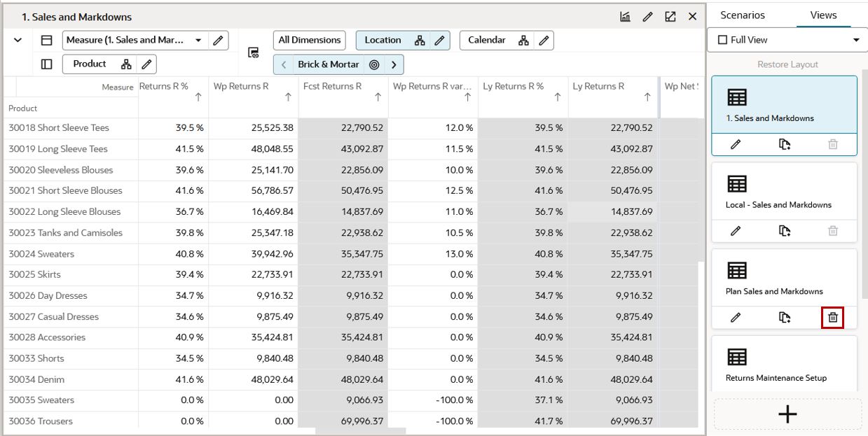Expand the Full View dropdown arrow
The image size is (868, 436).
(856, 40)
